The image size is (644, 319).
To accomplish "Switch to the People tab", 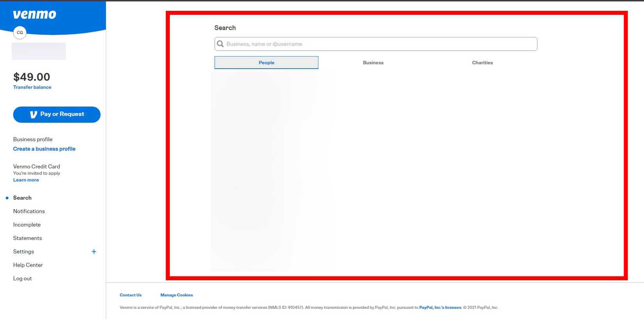I will tap(266, 62).
